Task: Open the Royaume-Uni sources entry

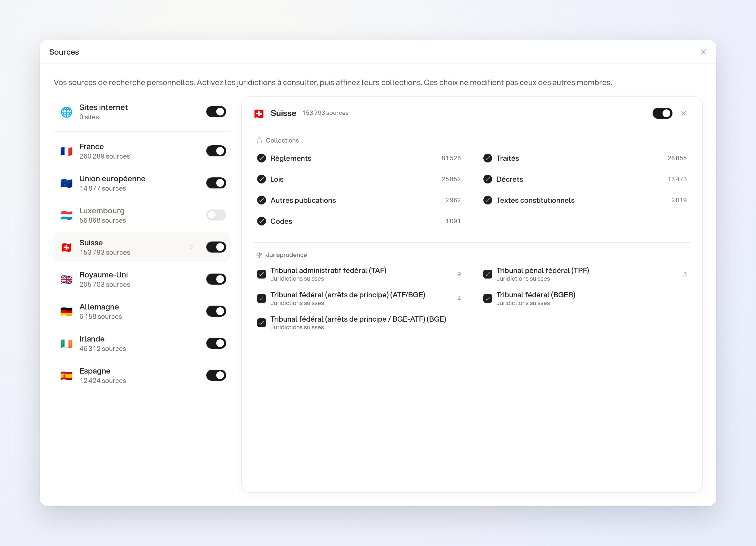Action: [x=142, y=279]
